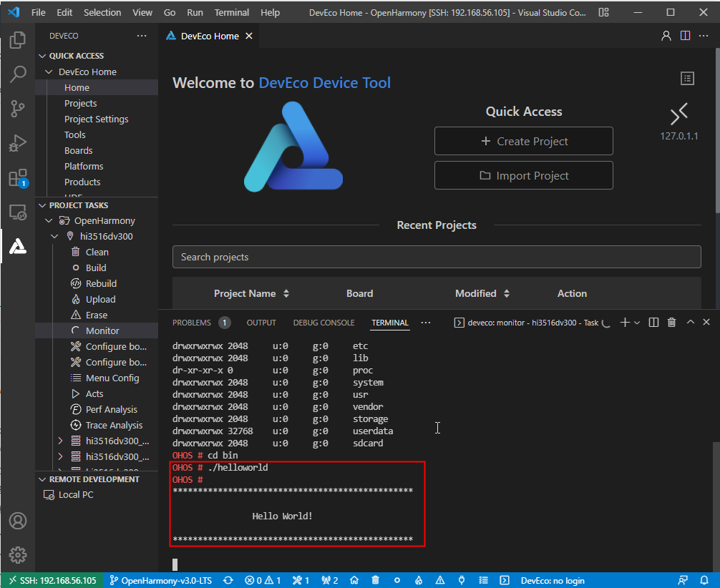This screenshot has height=588, width=720.
Task: Click the OpenHarmony-v3.0-LTS branch in status bar
Action: (161, 580)
